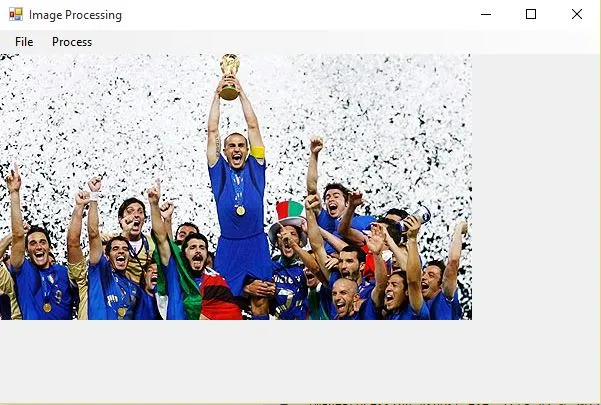601x405 pixels.
Task: Click the far-left player's raised finger
Action: [x=16, y=170]
